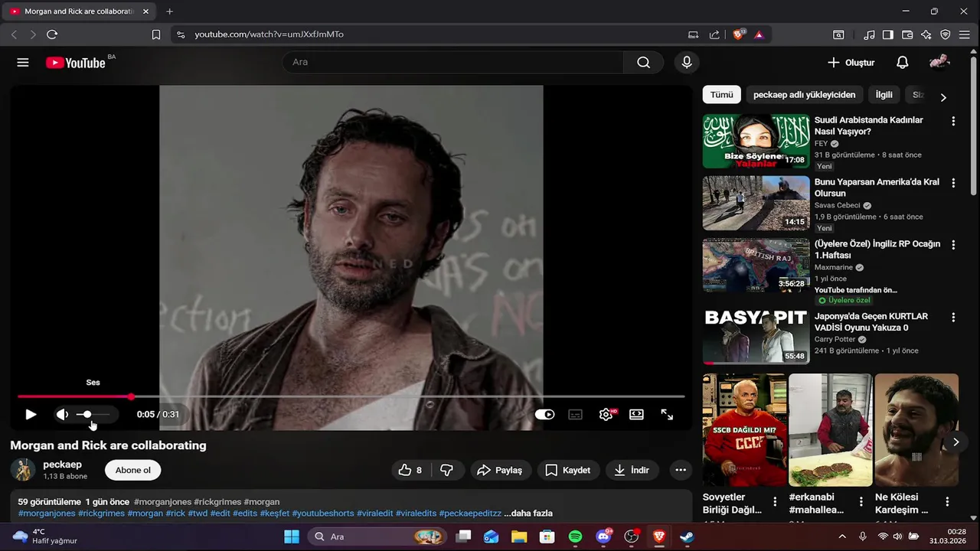Viewport: 980px width, 551px height.
Task: Select the İlgili filter chip
Action: click(x=884, y=95)
